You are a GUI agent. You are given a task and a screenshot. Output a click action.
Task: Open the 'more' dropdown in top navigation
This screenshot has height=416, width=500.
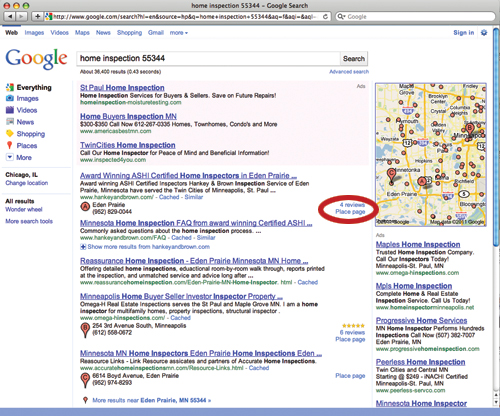click(179, 33)
